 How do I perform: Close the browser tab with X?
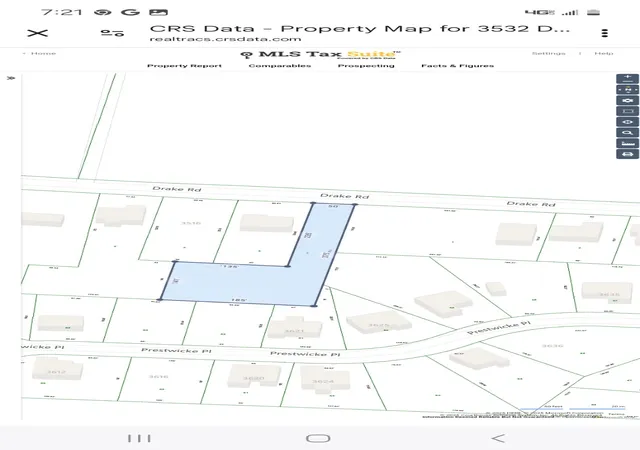point(38,33)
